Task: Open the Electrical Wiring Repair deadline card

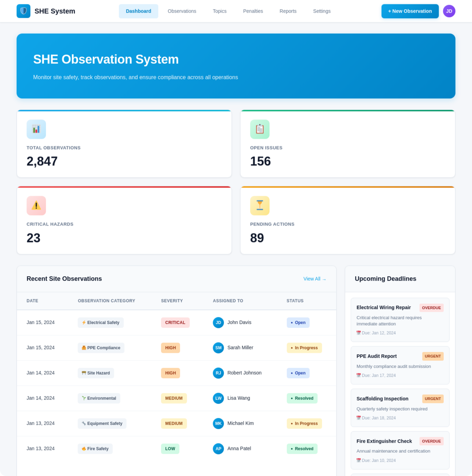Action: [400, 320]
